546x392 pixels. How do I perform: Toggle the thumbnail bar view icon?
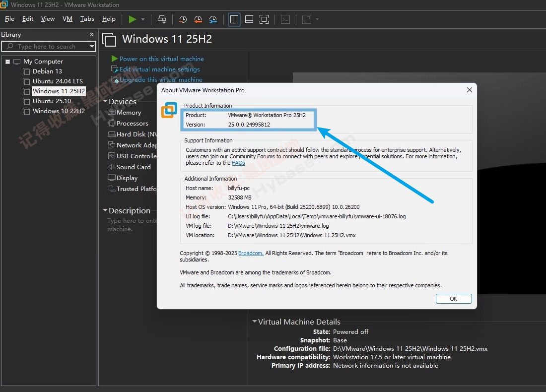tap(249, 19)
